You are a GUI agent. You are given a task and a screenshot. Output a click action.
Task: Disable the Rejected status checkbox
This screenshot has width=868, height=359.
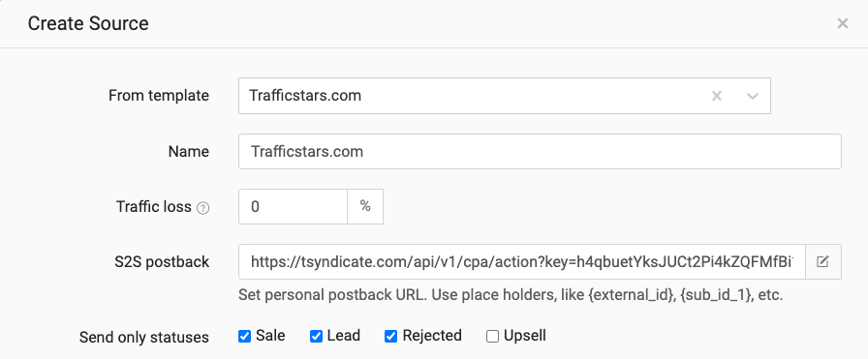[x=390, y=337]
